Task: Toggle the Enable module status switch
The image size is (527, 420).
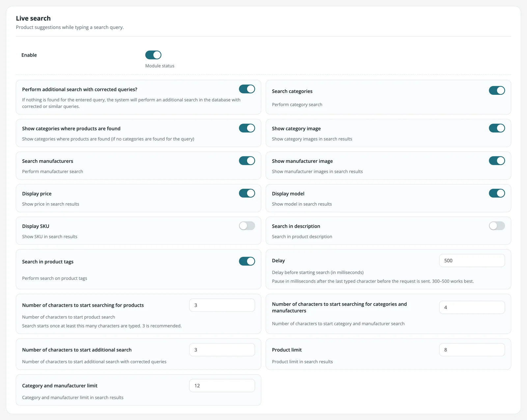Action: (x=153, y=55)
